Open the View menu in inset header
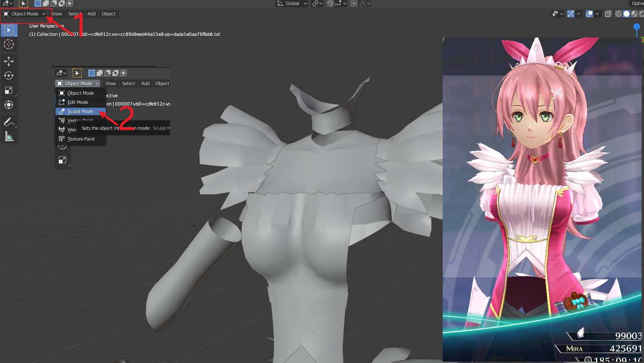This screenshot has width=644, height=363. click(110, 83)
